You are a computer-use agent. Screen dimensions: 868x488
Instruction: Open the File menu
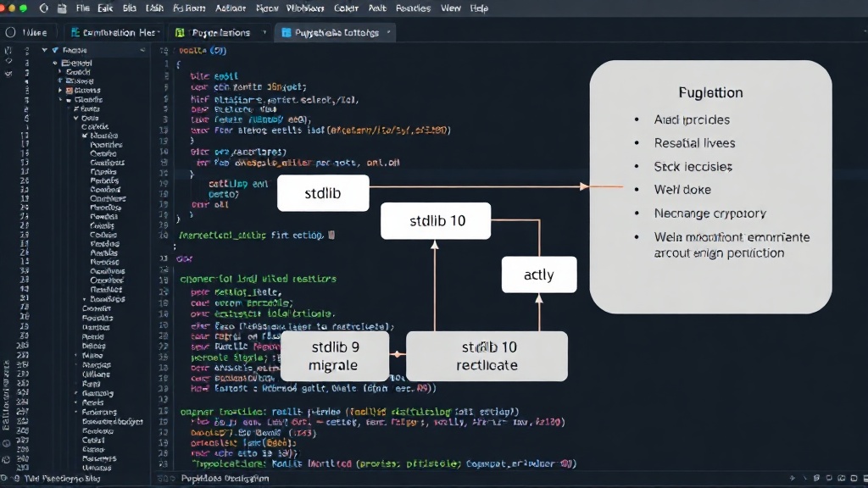83,8
